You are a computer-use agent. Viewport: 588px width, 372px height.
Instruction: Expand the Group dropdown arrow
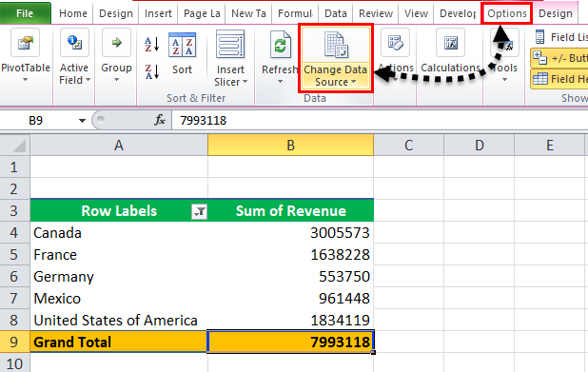point(116,80)
